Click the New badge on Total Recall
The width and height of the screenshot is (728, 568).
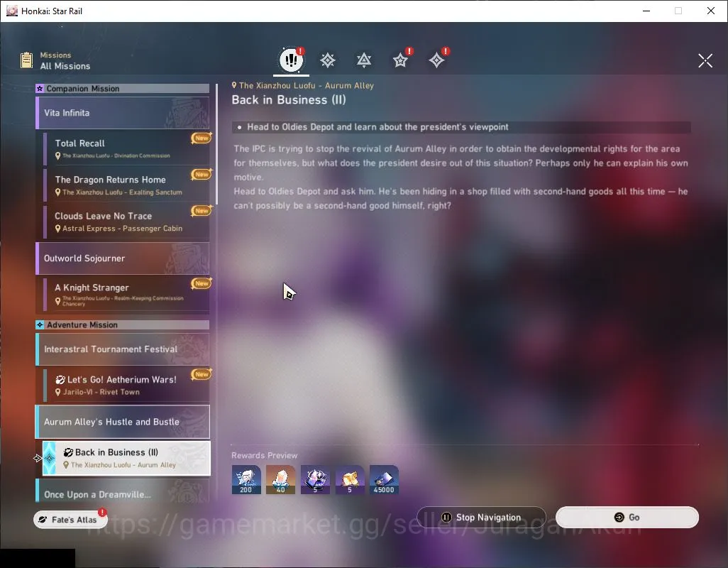(x=202, y=138)
